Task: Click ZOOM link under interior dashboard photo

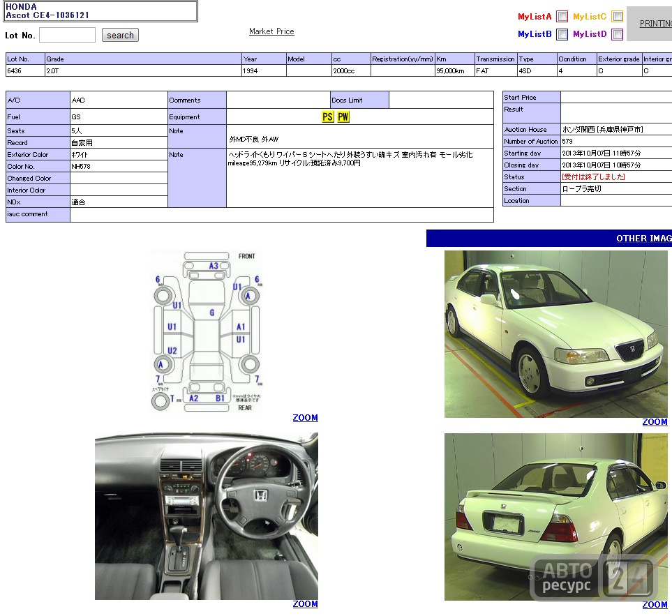Action: pos(305,604)
